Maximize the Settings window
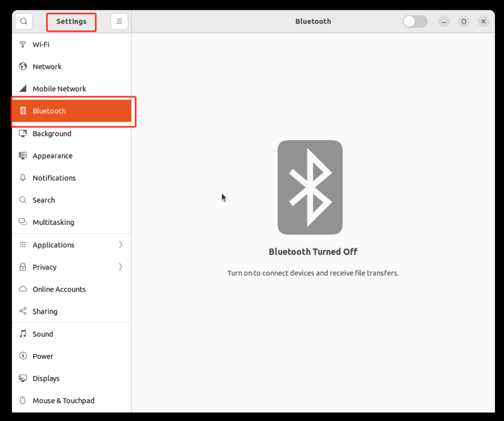The image size is (504, 421). [464, 22]
